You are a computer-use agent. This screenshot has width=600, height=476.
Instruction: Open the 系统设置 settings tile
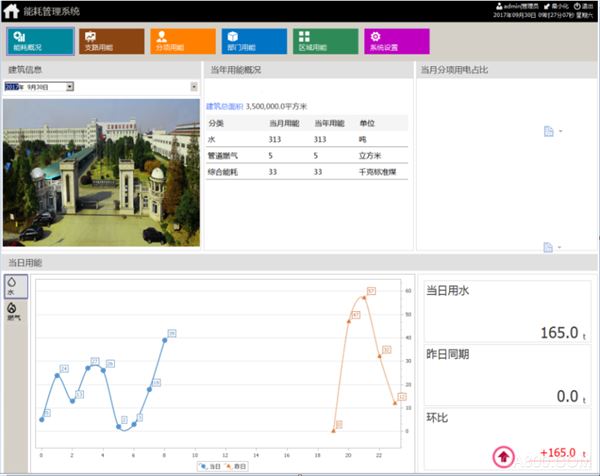pos(397,41)
